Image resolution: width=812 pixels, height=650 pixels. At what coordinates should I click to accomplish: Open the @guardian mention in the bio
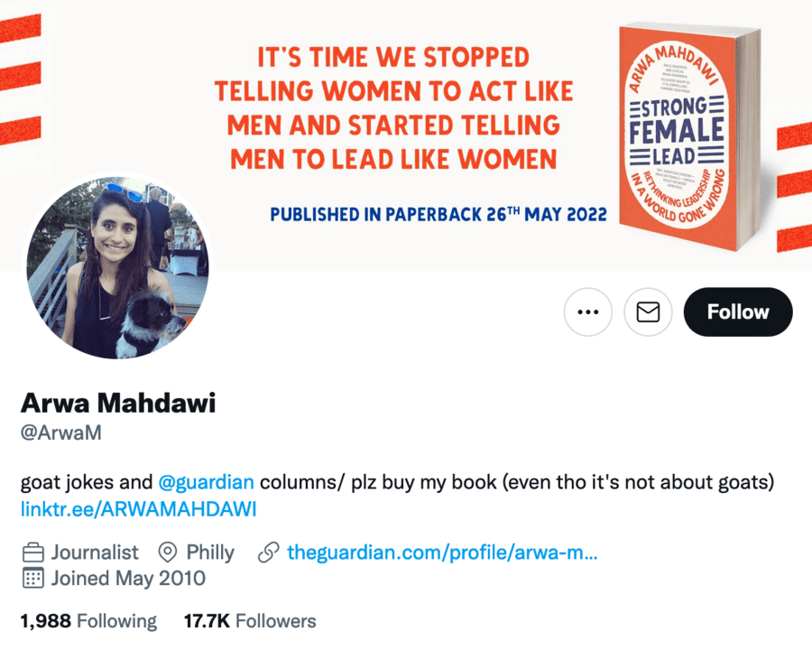point(206,482)
